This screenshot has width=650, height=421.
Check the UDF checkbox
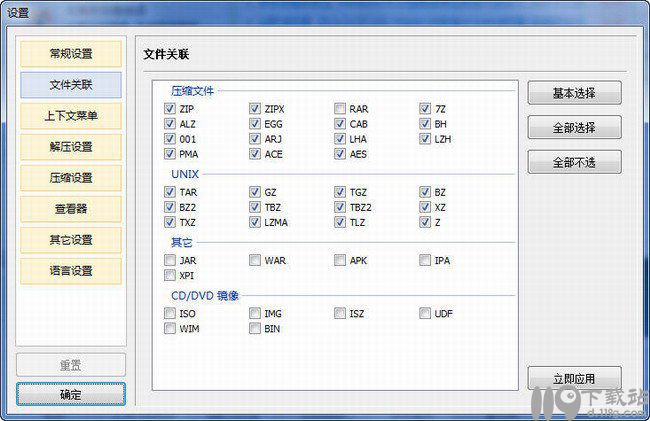click(x=425, y=313)
